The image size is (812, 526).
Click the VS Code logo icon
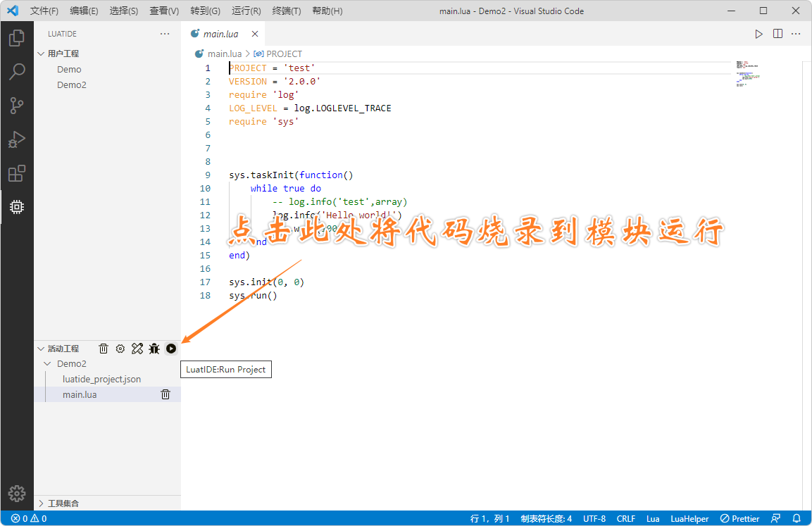[x=13, y=11]
